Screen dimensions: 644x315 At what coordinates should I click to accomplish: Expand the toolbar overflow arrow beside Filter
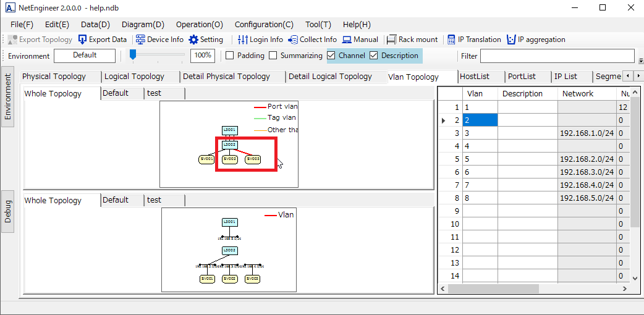coord(640,61)
